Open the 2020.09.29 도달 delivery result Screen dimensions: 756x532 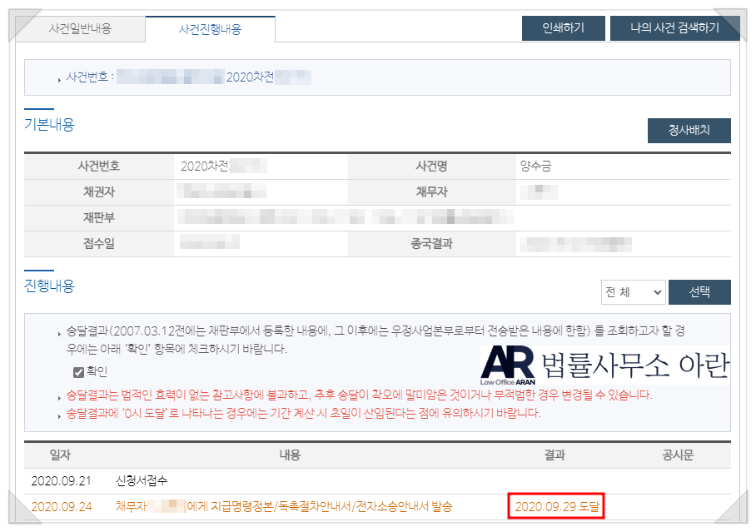click(x=557, y=506)
